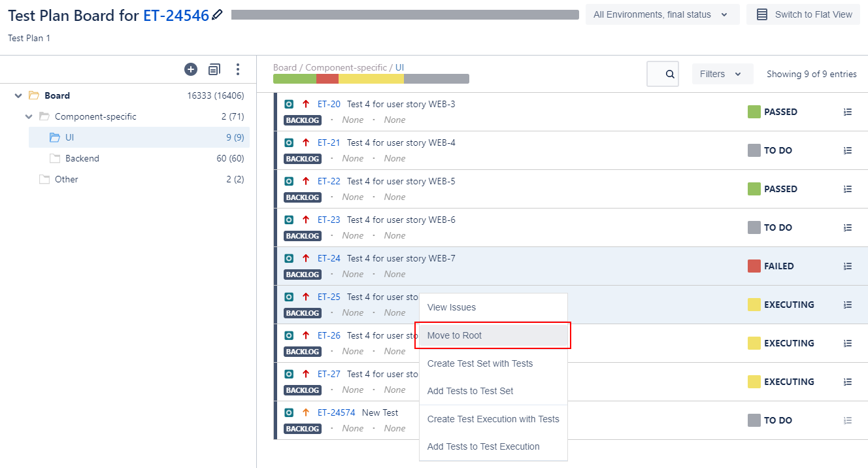Click yellow executing segment of progress bar
The width and height of the screenshot is (868, 468).
click(x=371, y=79)
